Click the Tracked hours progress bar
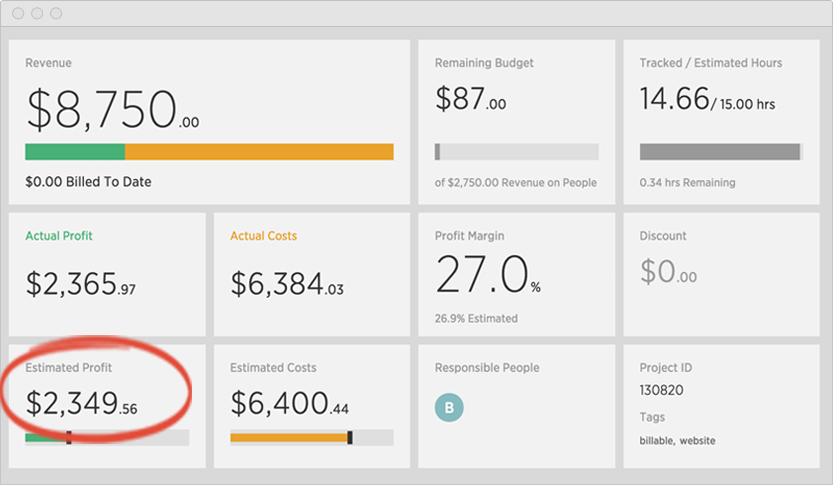This screenshot has width=833, height=485. (x=721, y=152)
